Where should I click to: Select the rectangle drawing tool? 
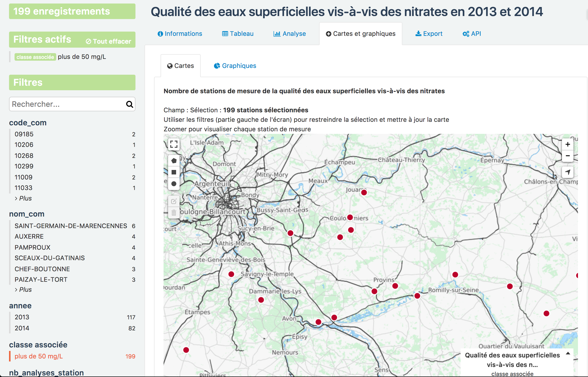pyautogui.click(x=174, y=172)
